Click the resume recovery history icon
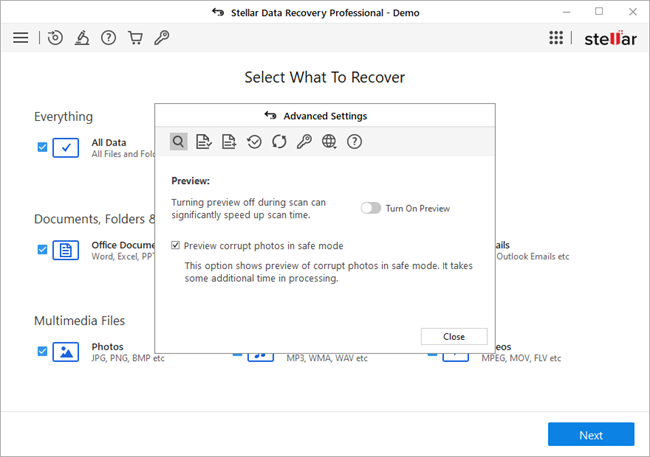Screen dimensions: 650x457 click(x=55, y=38)
